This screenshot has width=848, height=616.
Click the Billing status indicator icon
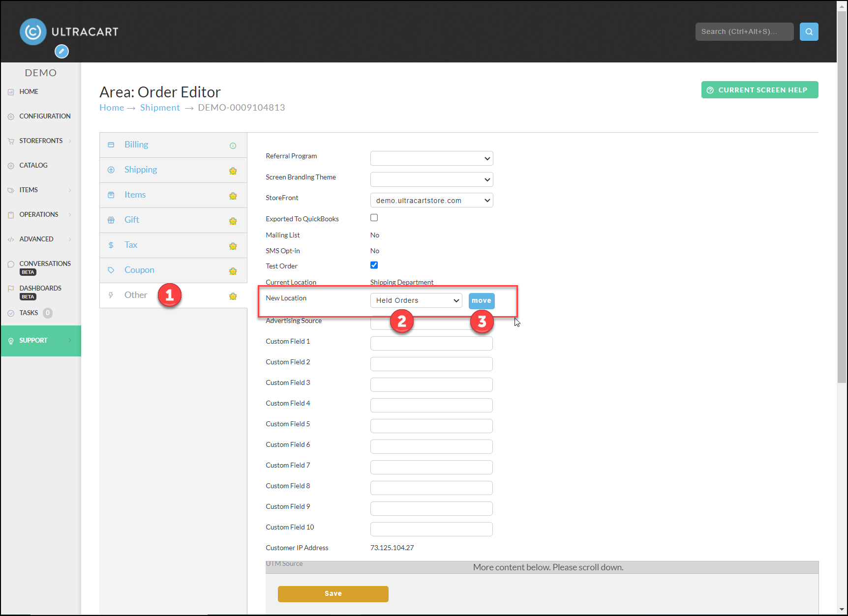pos(233,146)
